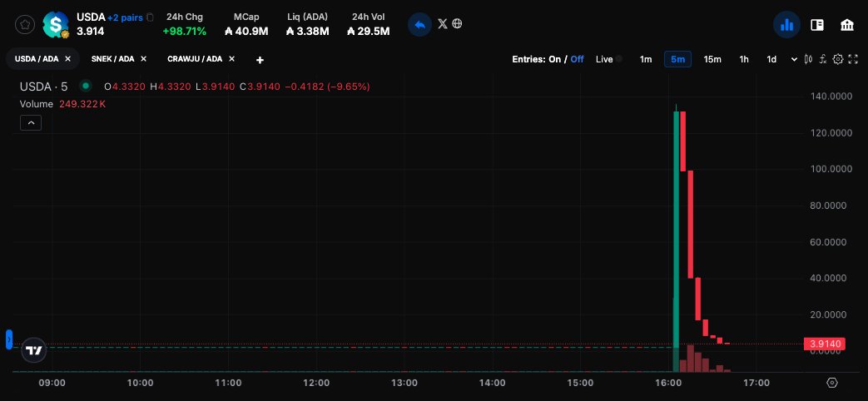Close the USDA / ADA tab
This screenshot has height=401, width=868.
(67, 58)
